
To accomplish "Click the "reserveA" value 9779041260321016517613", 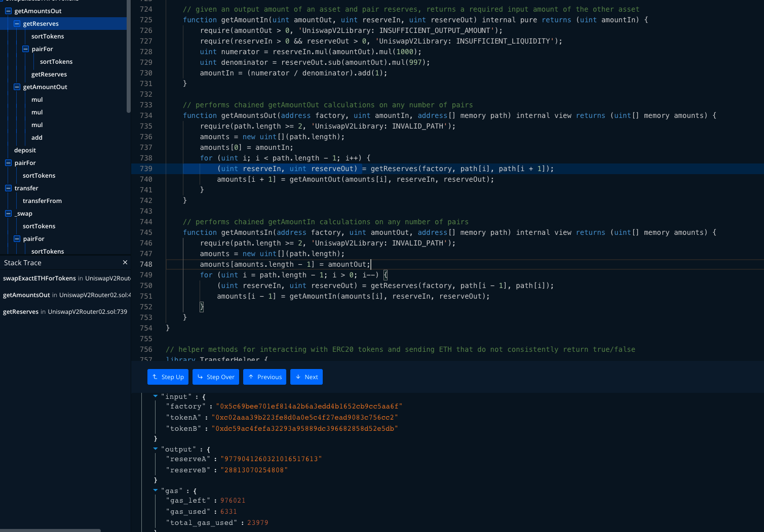I will pyautogui.click(x=271, y=459).
